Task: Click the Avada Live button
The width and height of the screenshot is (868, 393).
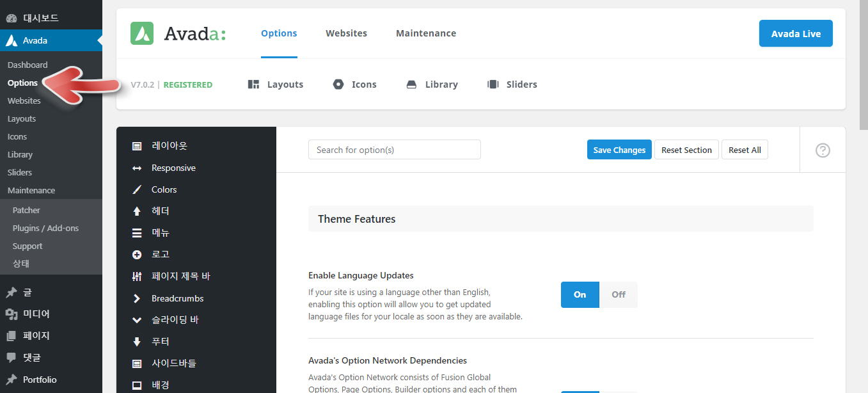Action: coord(796,33)
